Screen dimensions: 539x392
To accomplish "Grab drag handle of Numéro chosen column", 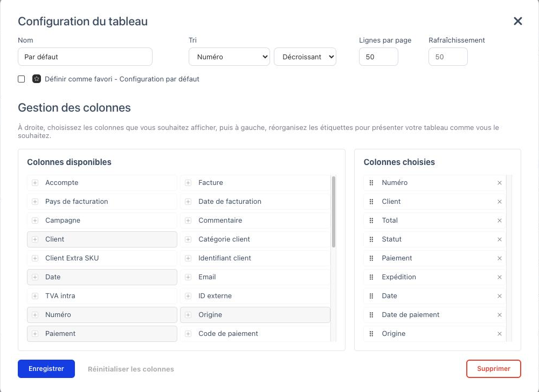I will coord(371,183).
